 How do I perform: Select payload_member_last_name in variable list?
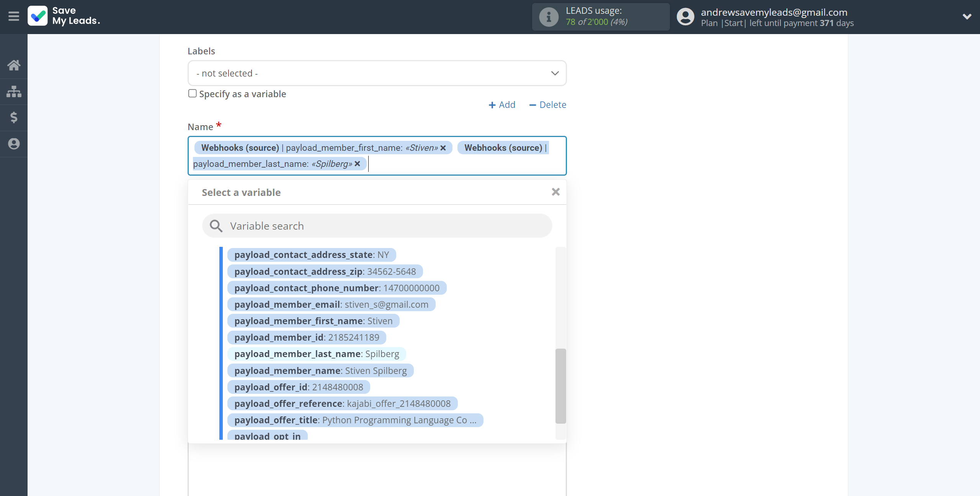[317, 354]
